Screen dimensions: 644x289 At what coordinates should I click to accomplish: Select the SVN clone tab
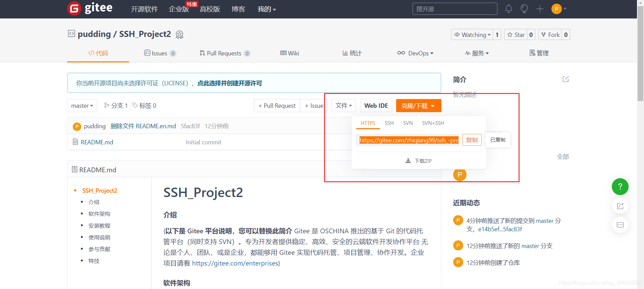click(408, 123)
